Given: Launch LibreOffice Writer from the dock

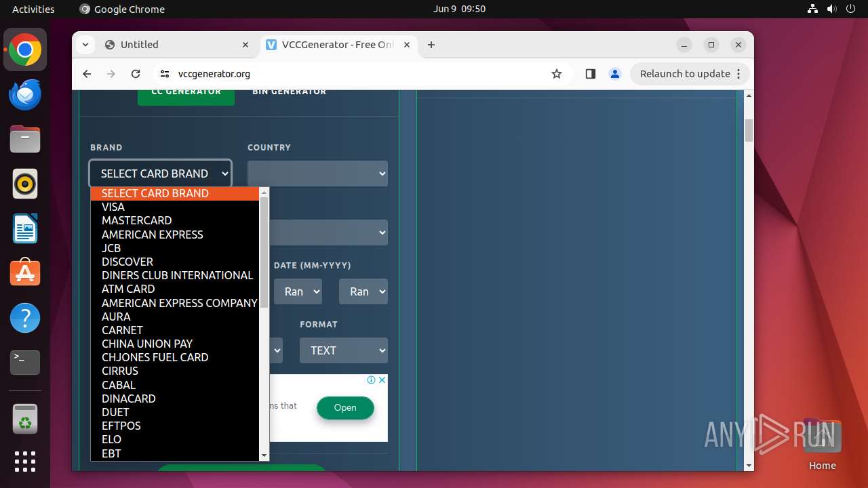Looking at the screenshot, I should click(25, 228).
